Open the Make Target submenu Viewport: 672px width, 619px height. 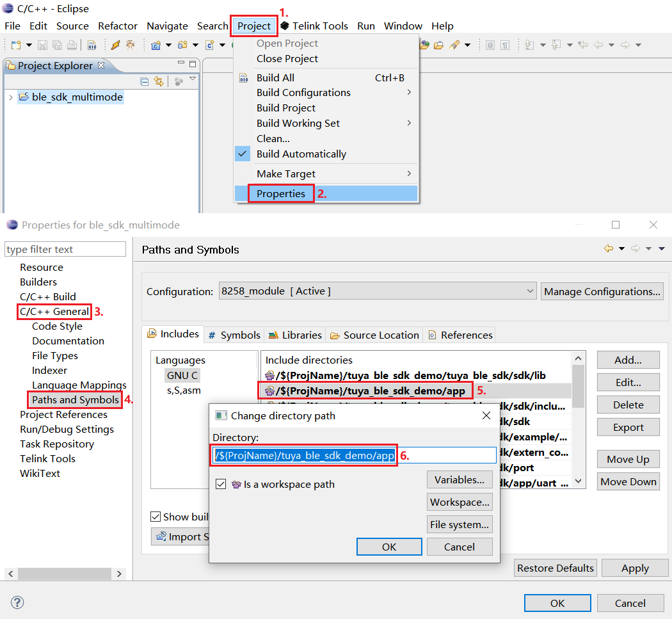pos(326,173)
